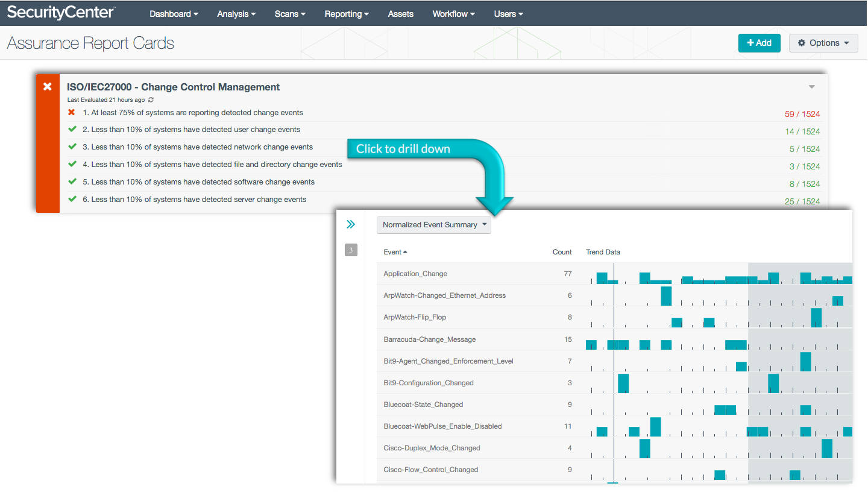Screen dimensions: 868x495
Task: Drill into the 14 / 1524 result
Action: click(802, 131)
